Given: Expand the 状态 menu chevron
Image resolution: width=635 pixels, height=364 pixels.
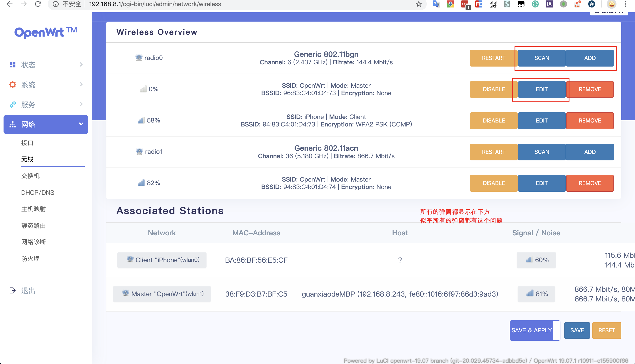Looking at the screenshot, I should pos(81,65).
